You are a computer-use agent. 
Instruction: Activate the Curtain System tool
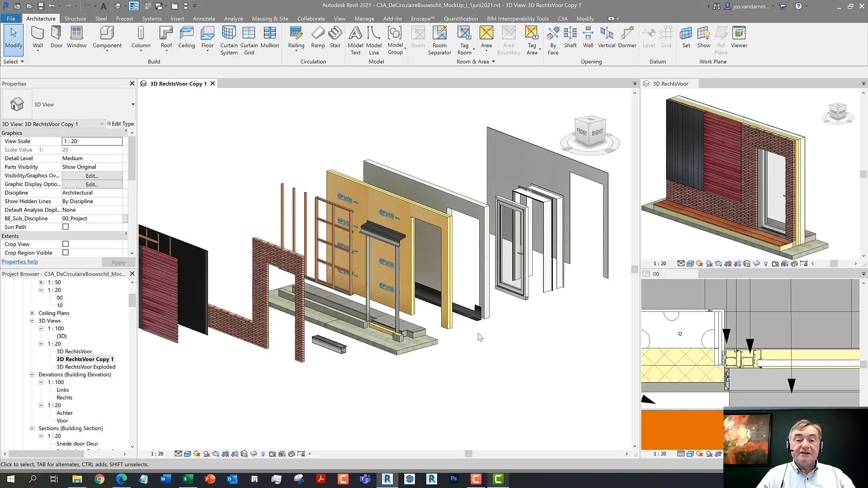point(229,41)
